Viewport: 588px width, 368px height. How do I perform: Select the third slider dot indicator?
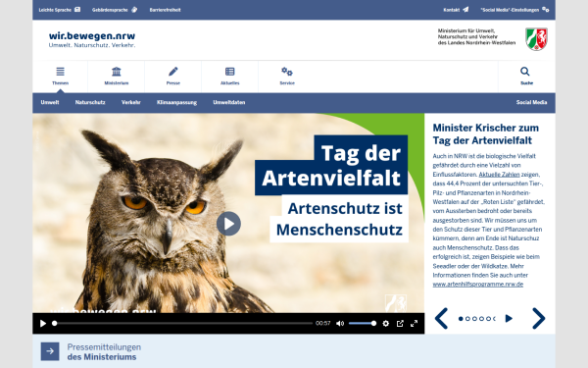474,318
